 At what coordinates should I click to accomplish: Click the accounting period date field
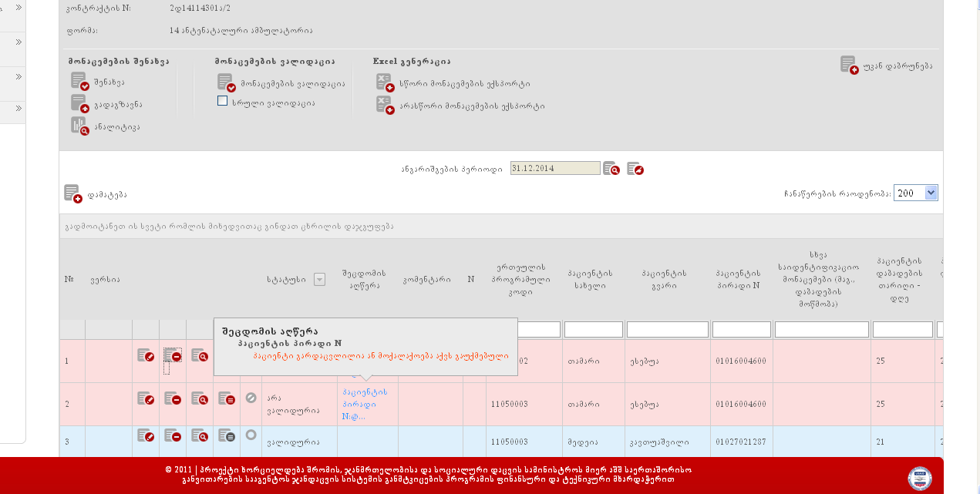[554, 168]
